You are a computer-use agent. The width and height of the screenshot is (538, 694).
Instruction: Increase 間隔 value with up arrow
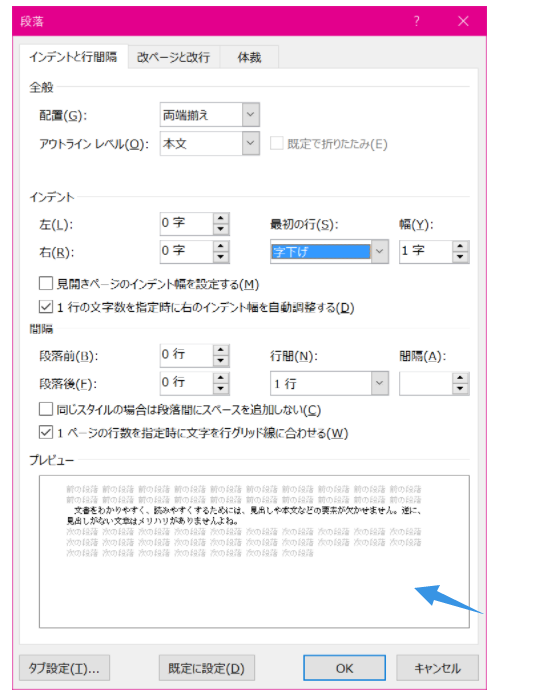tap(461, 378)
